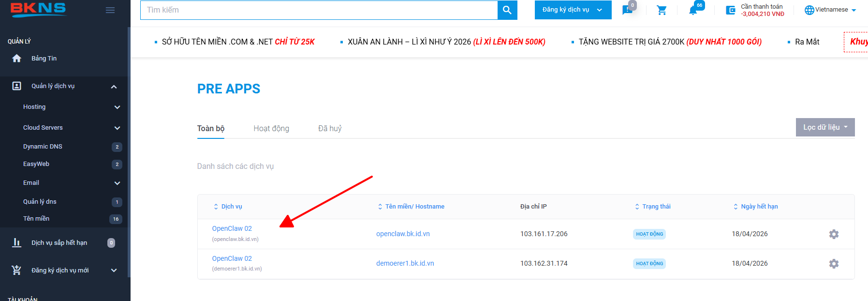
Task: Open the shopping cart icon
Action: 662,10
